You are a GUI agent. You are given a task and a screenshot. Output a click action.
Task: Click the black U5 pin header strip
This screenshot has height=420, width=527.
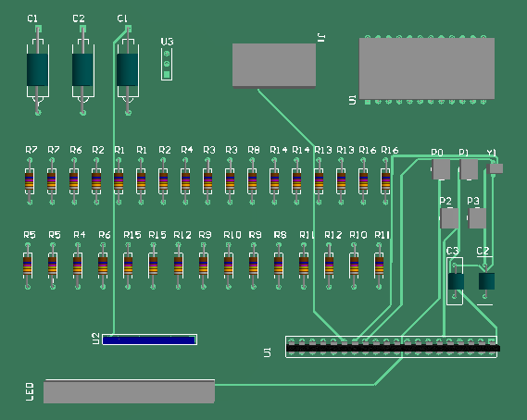tap(393, 348)
